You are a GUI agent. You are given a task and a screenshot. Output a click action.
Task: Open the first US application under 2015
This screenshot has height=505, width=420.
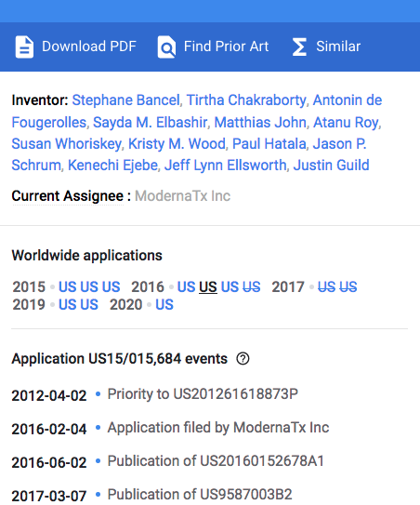pos(67,287)
